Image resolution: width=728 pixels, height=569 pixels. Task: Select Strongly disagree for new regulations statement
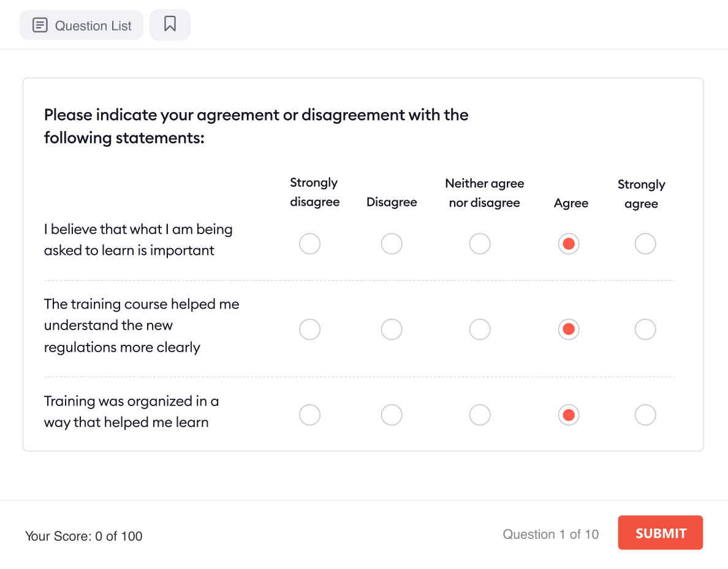309,330
